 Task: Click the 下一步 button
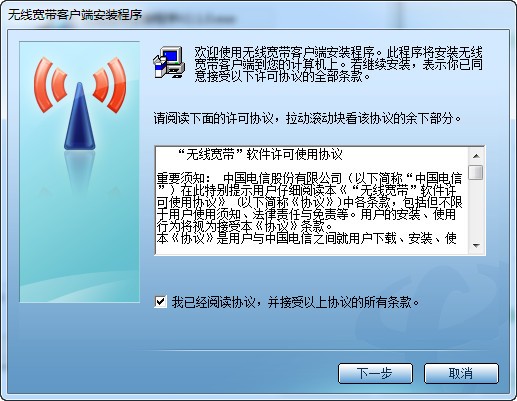tap(375, 373)
